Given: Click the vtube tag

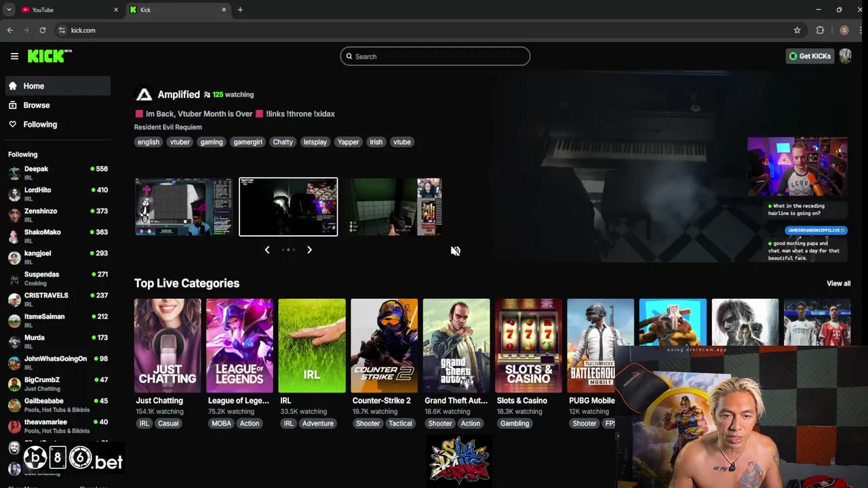Looking at the screenshot, I should point(402,142).
